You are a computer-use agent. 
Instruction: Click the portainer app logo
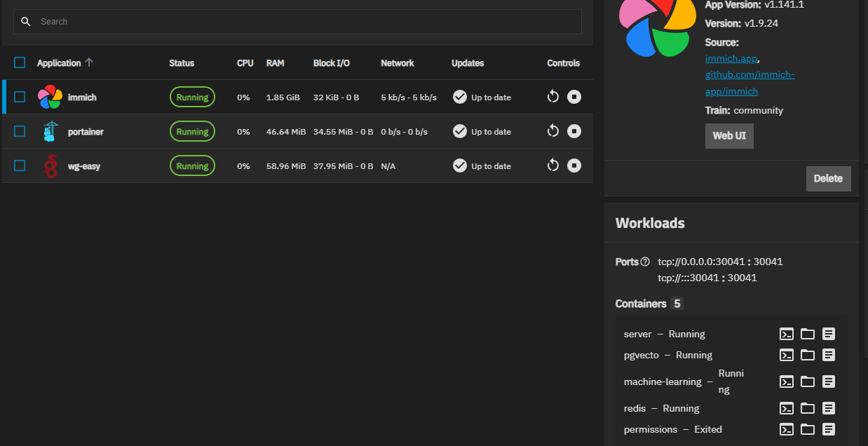coord(50,131)
